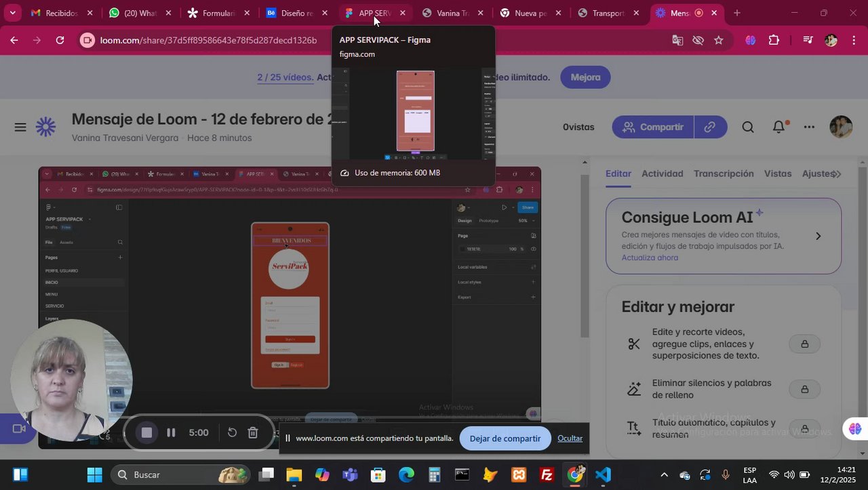
Task: Open File Explorer from the taskbar
Action: (x=294, y=474)
